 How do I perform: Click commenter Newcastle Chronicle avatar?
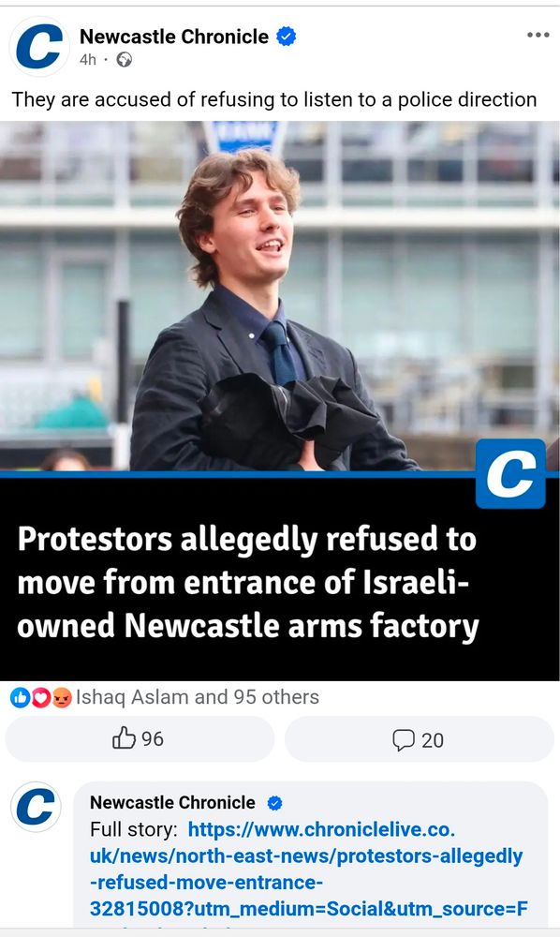pos(36,807)
